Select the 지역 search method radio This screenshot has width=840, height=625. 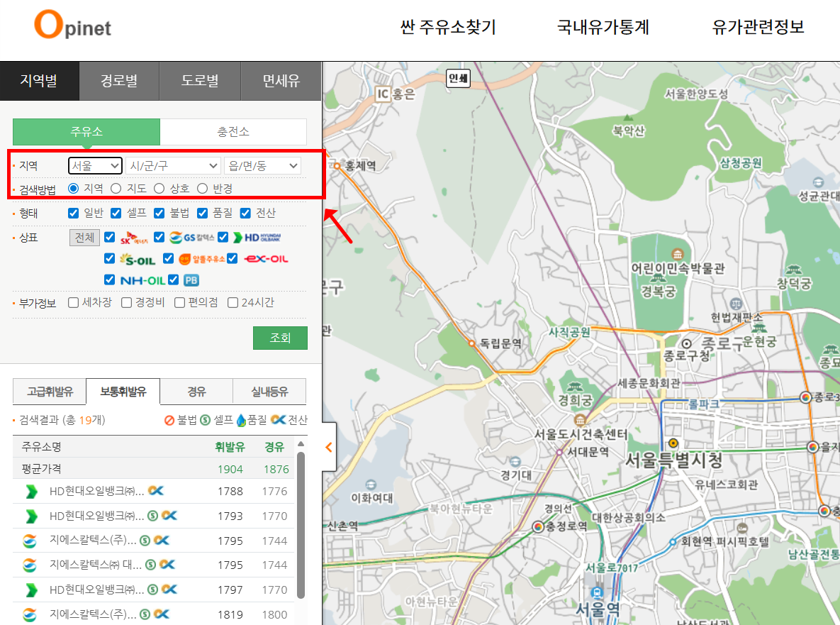tap(74, 189)
